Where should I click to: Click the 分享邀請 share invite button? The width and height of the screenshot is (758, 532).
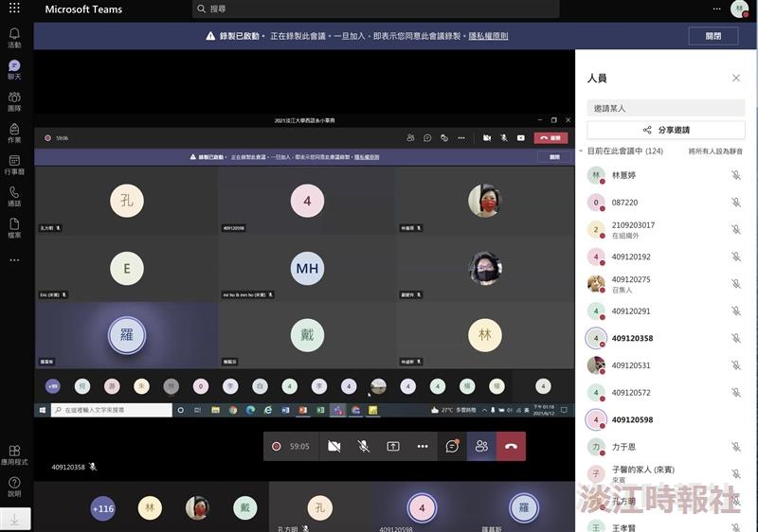(x=666, y=130)
